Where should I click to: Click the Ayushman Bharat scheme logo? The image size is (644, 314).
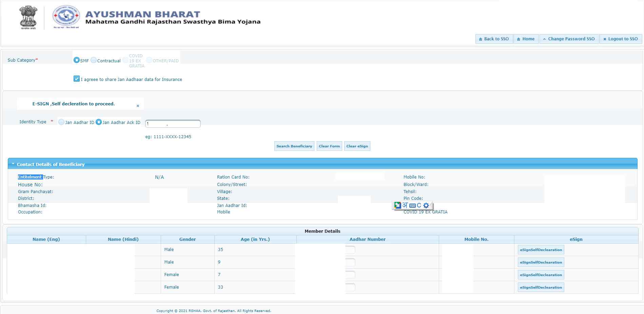[66, 16]
